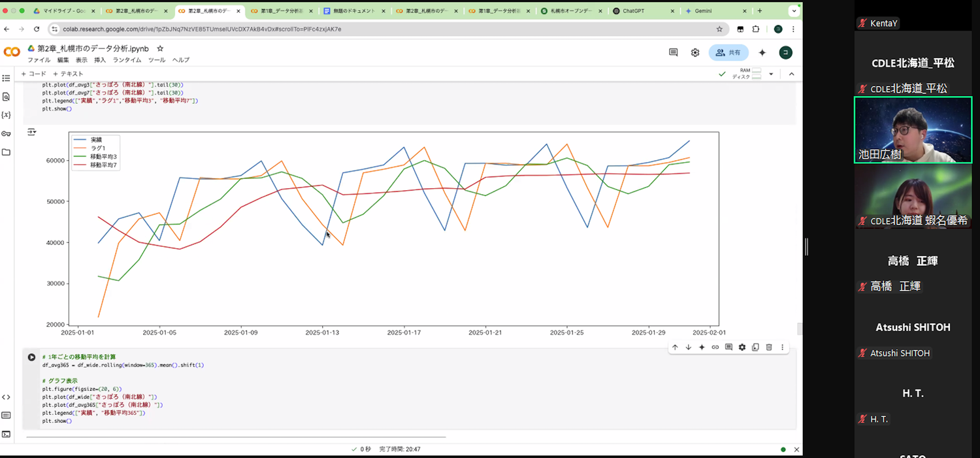Click the 共有 share button
The height and width of the screenshot is (458, 980).
[x=728, y=53]
